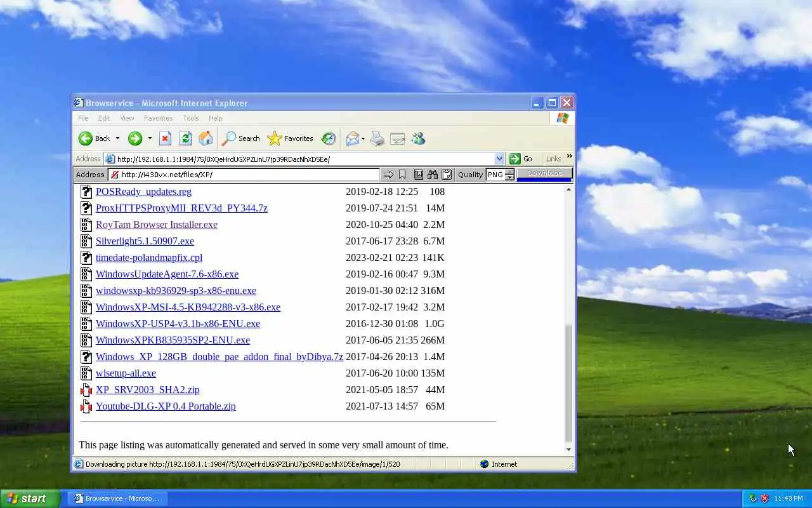Click the page scrollbar up arrow

568,189
